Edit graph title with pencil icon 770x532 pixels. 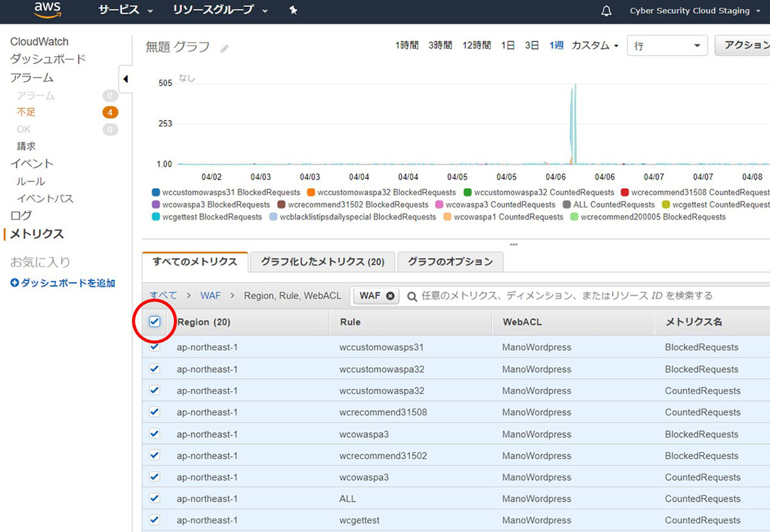click(224, 48)
